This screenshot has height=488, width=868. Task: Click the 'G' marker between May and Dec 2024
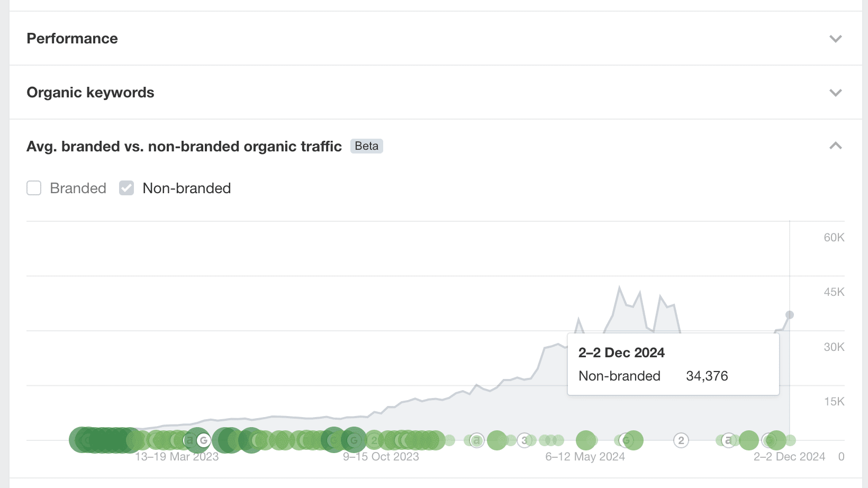tap(627, 440)
